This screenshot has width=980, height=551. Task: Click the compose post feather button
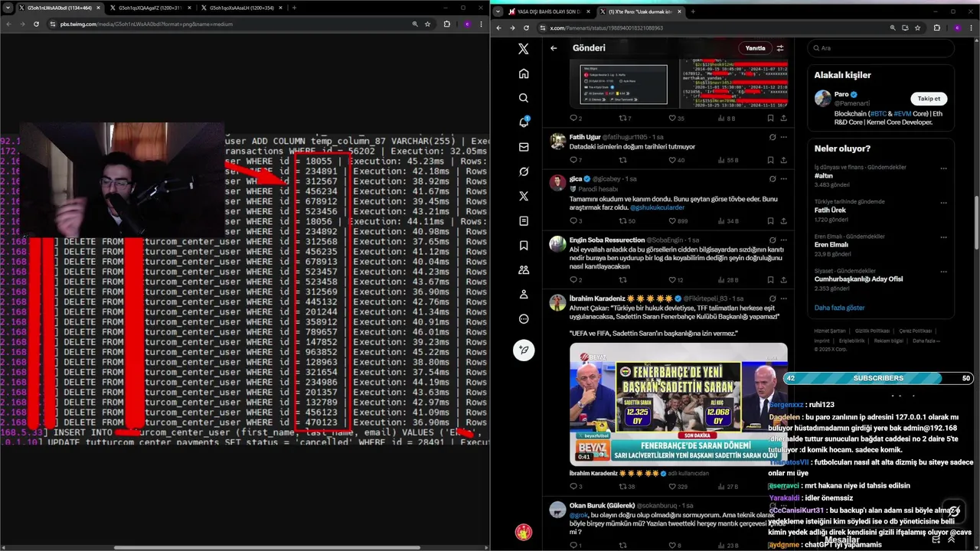pos(524,350)
